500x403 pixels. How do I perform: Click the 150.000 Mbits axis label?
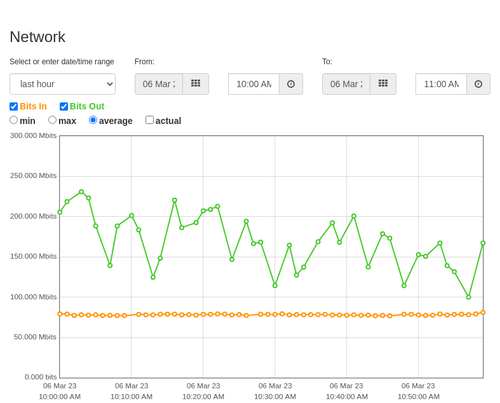pyautogui.click(x=33, y=256)
